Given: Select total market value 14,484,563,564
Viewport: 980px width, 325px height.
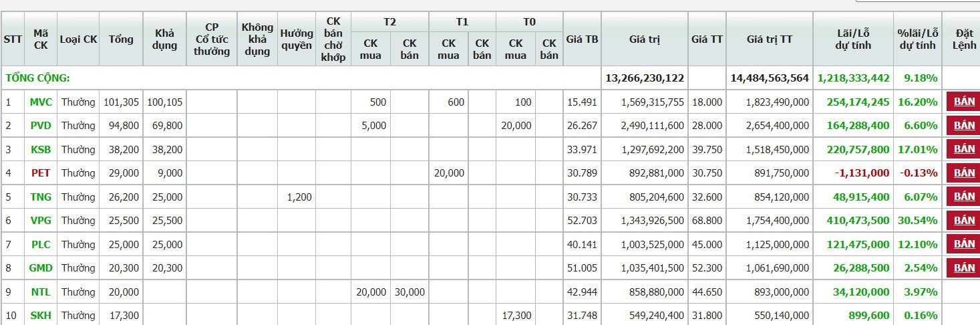Looking at the screenshot, I should [770, 78].
